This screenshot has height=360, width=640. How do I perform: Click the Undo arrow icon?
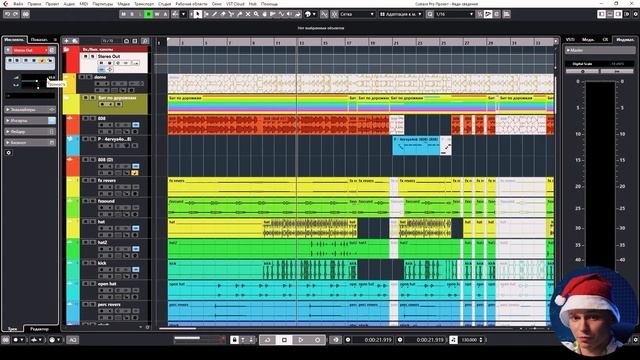pyautogui.click(x=7, y=14)
